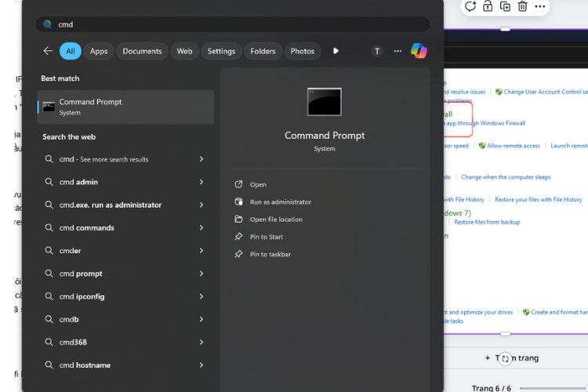588x392 pixels.
Task: Click the Pin to Start icon
Action: [x=239, y=237]
